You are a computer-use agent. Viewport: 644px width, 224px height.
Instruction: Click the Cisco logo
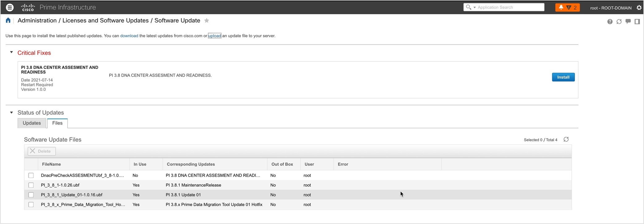click(28, 7)
